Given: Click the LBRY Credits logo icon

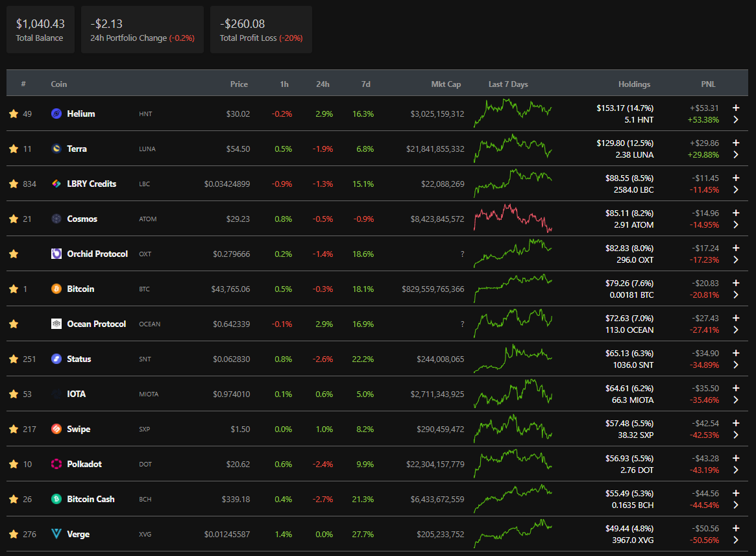Looking at the screenshot, I should point(56,184).
